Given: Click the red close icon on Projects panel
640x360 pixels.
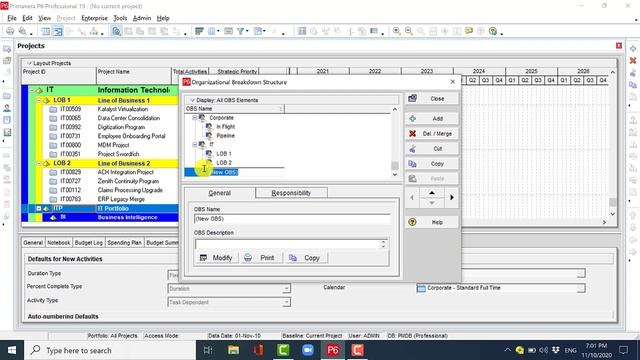Looking at the screenshot, I should pos(619,46).
